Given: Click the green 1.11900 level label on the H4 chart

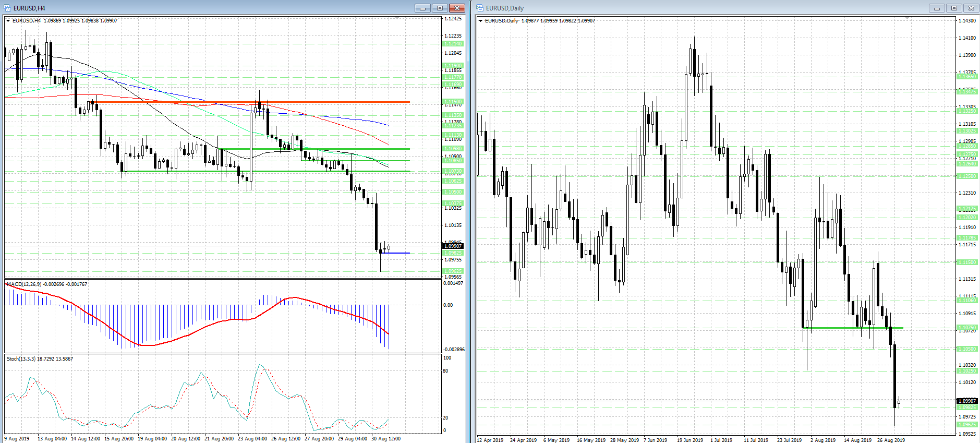Looking at the screenshot, I should point(453,66).
